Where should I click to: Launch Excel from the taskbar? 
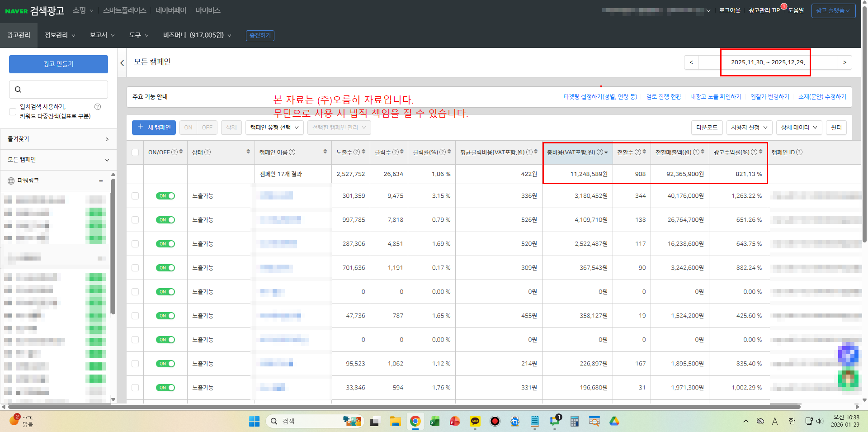pos(434,421)
